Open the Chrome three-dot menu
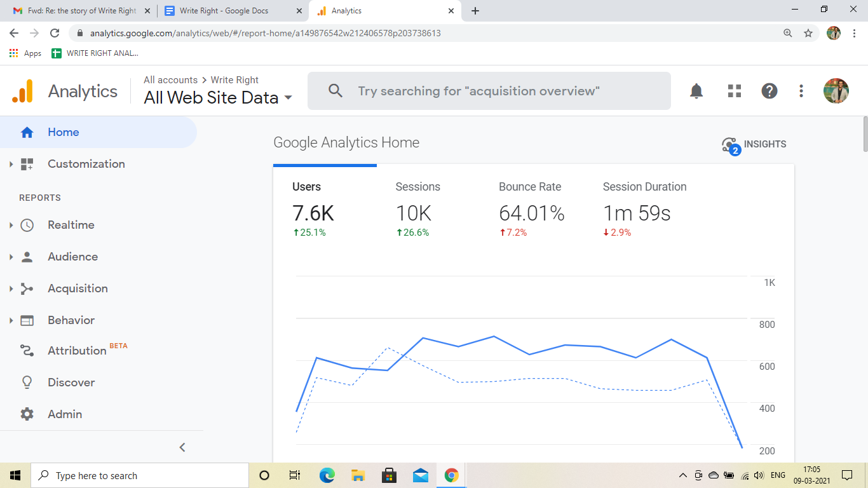 [x=854, y=33]
